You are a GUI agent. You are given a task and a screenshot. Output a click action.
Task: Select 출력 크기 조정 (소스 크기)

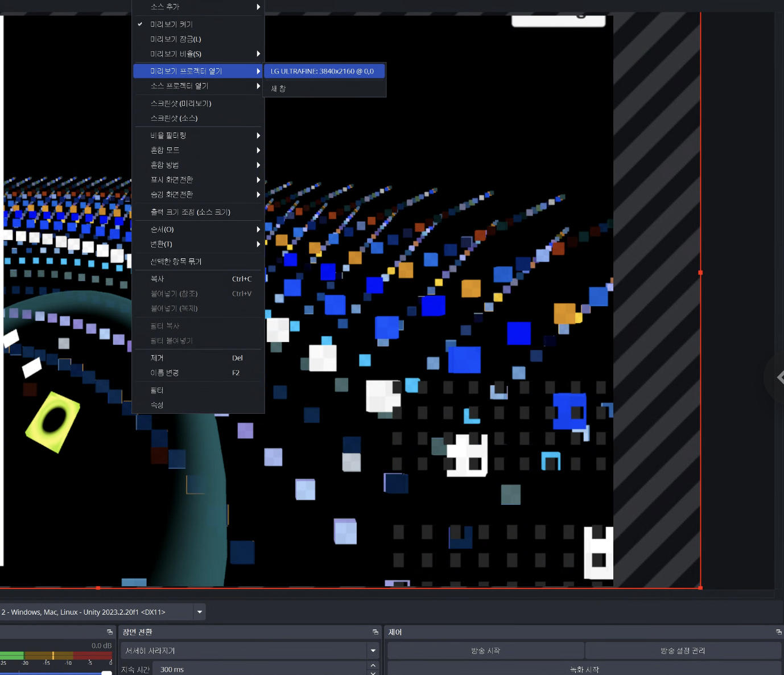(198, 212)
